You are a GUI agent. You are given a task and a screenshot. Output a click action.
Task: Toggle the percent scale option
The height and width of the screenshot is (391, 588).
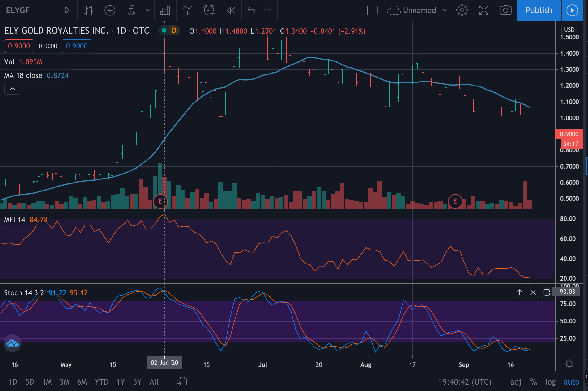[533, 382]
